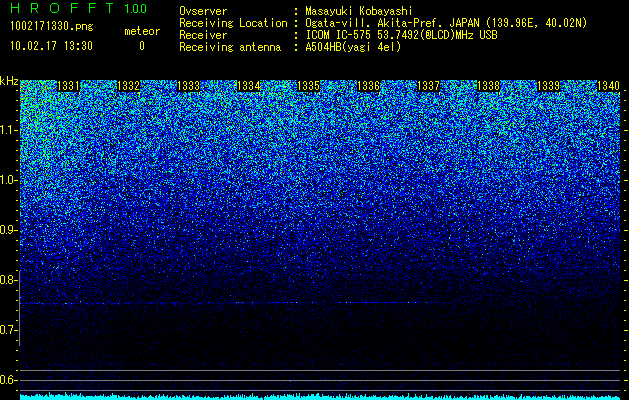
Task: Select the A504HB(yagi 4el) antenna text
Action: (353, 47)
